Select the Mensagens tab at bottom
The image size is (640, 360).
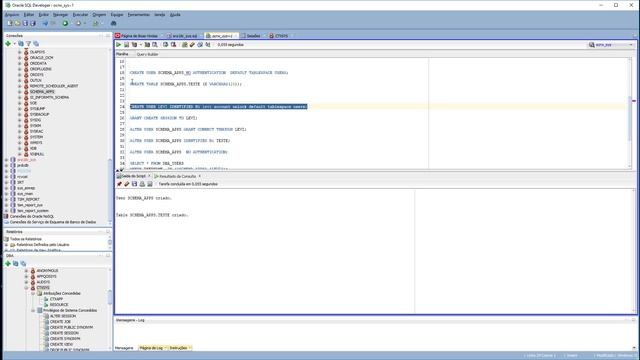coord(124,348)
